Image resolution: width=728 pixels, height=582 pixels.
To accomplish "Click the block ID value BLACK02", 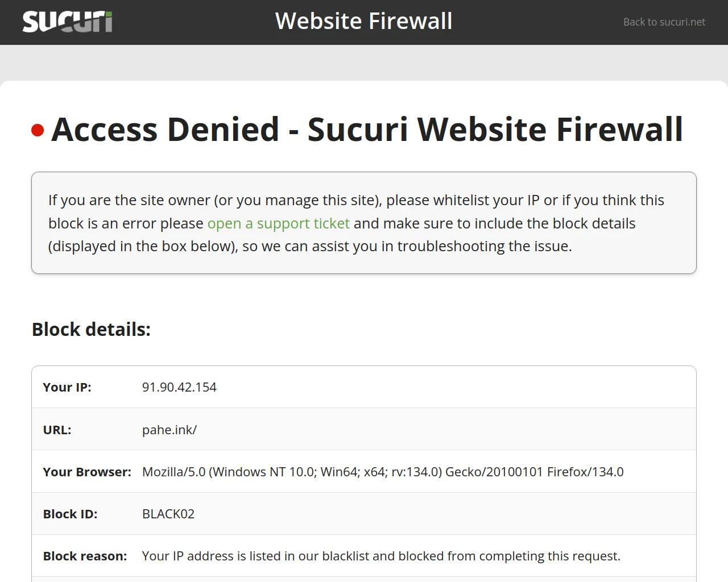I will point(168,514).
